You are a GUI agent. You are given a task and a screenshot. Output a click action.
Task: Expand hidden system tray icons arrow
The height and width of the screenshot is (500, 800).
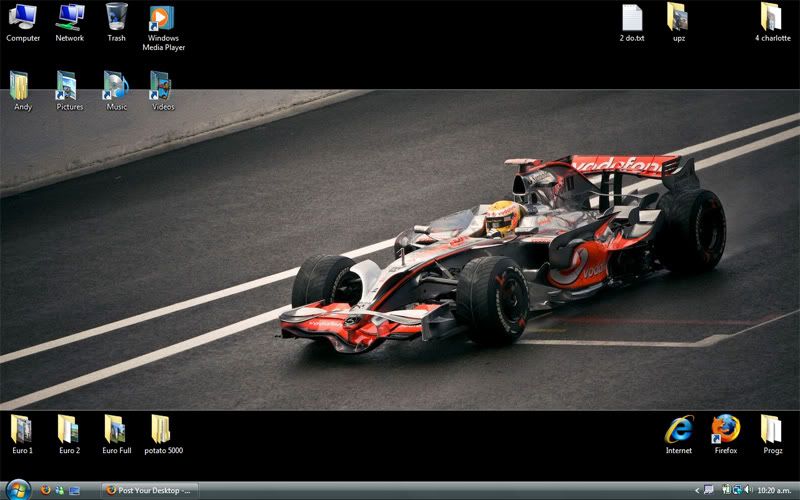coord(697,490)
